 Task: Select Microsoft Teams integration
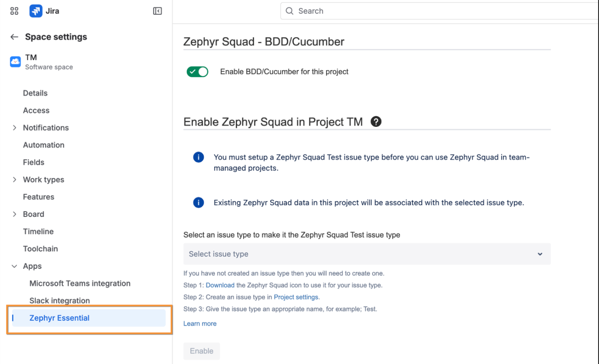coord(79,283)
